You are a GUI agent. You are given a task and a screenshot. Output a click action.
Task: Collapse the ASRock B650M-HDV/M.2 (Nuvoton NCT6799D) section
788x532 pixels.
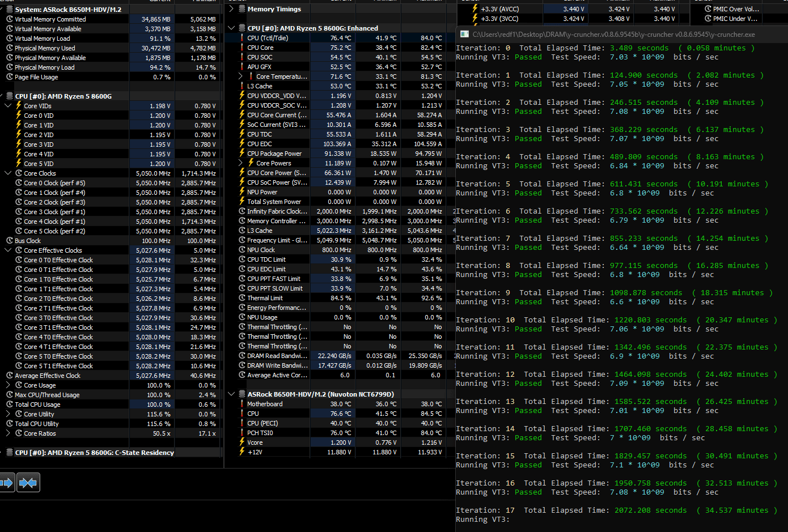(231, 394)
